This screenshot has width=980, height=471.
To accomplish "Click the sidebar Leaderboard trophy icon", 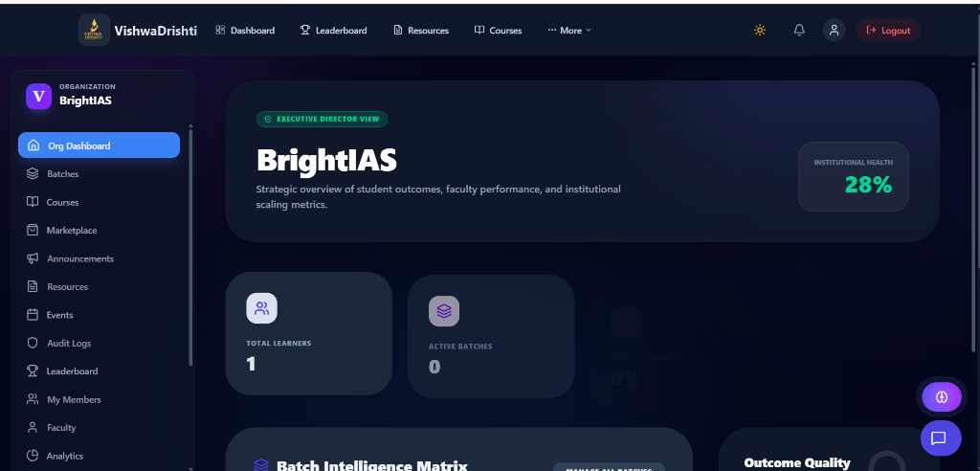I will click(x=33, y=370).
